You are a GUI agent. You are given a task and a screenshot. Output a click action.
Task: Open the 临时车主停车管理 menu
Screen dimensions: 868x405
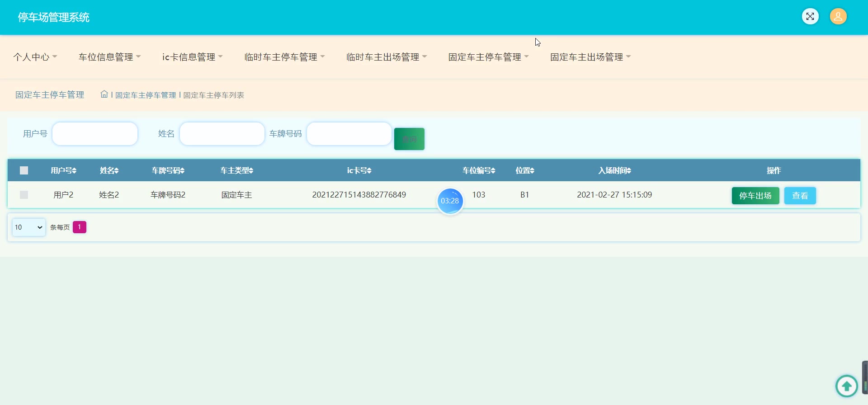click(284, 57)
